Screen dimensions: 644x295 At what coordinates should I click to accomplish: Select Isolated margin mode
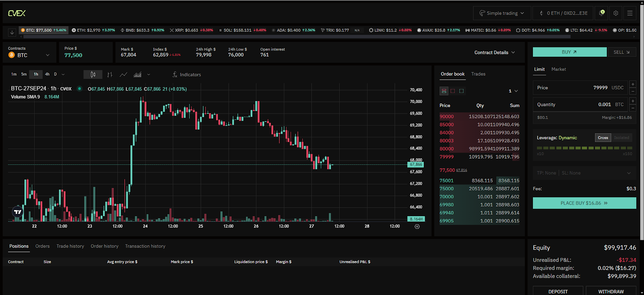621,138
